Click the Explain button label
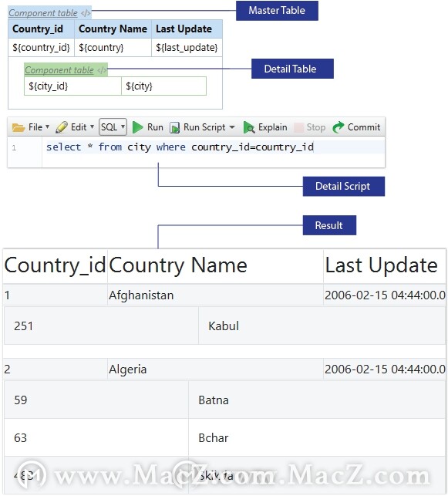Viewport: 448px width, 496px height. point(273,127)
